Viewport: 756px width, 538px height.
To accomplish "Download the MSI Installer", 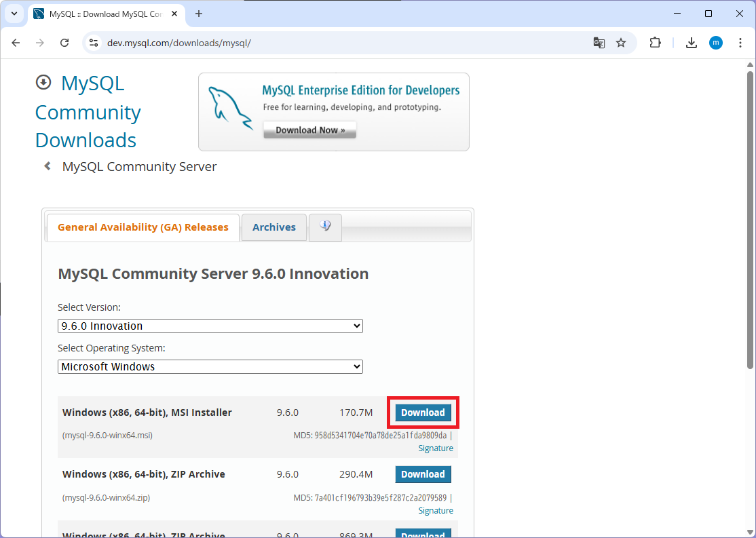I will (x=423, y=412).
